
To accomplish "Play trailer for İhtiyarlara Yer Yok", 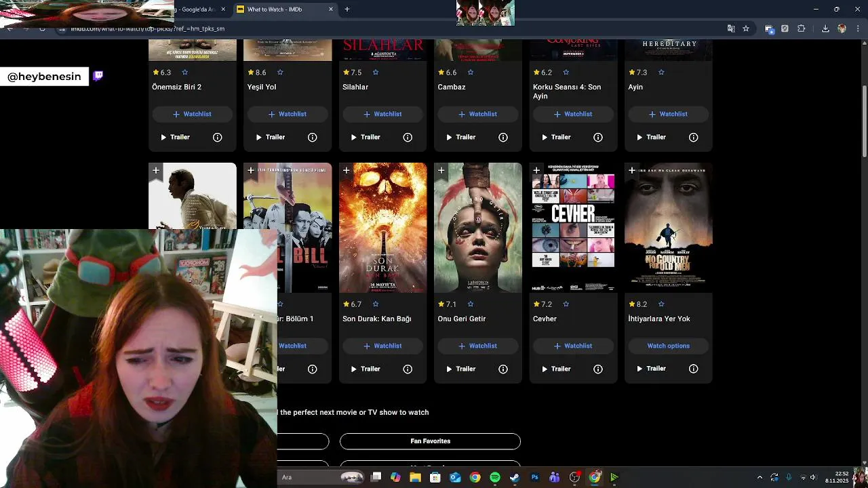I will click(651, 369).
